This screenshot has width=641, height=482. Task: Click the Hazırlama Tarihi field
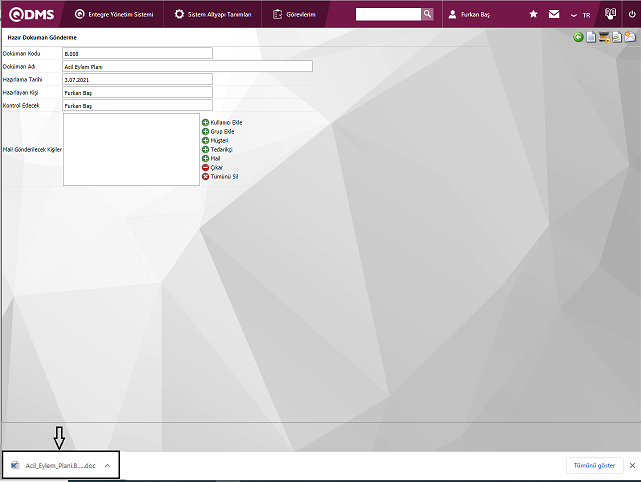tap(137, 79)
